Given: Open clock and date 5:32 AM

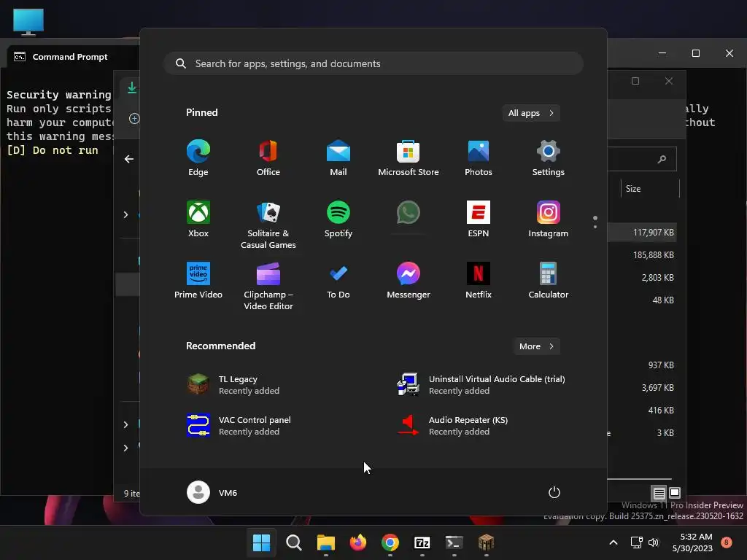Looking at the screenshot, I should [x=692, y=542].
